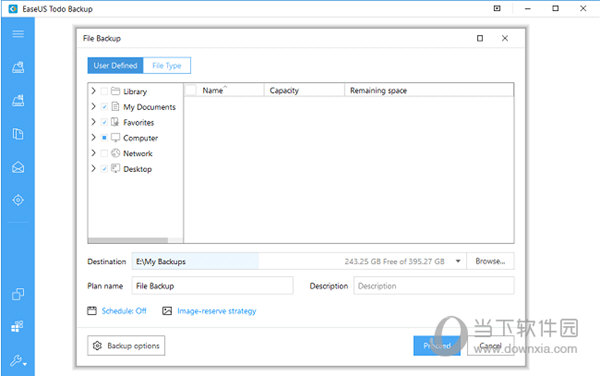Click the Proceed button
This screenshot has width=600, height=376.
point(437,346)
